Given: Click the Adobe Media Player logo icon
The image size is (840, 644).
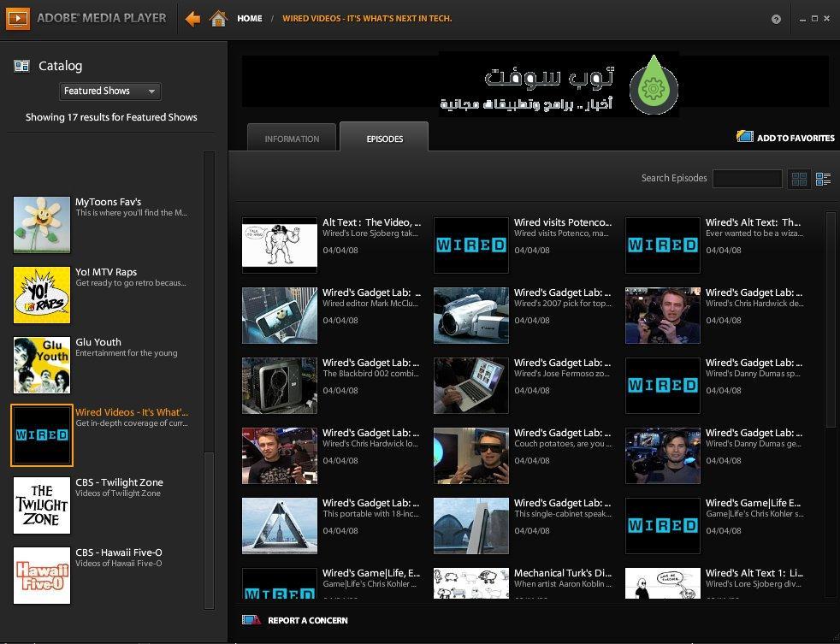Looking at the screenshot, I should click(x=18, y=18).
